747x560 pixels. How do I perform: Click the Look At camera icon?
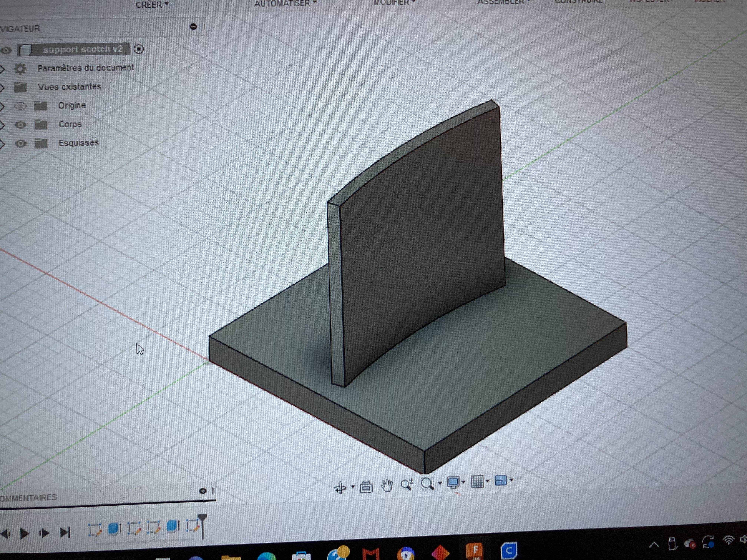click(366, 487)
